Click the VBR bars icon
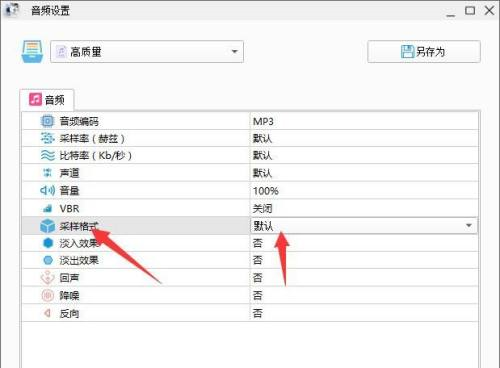Image resolution: width=500 pixels, height=368 pixels. pos(47,209)
